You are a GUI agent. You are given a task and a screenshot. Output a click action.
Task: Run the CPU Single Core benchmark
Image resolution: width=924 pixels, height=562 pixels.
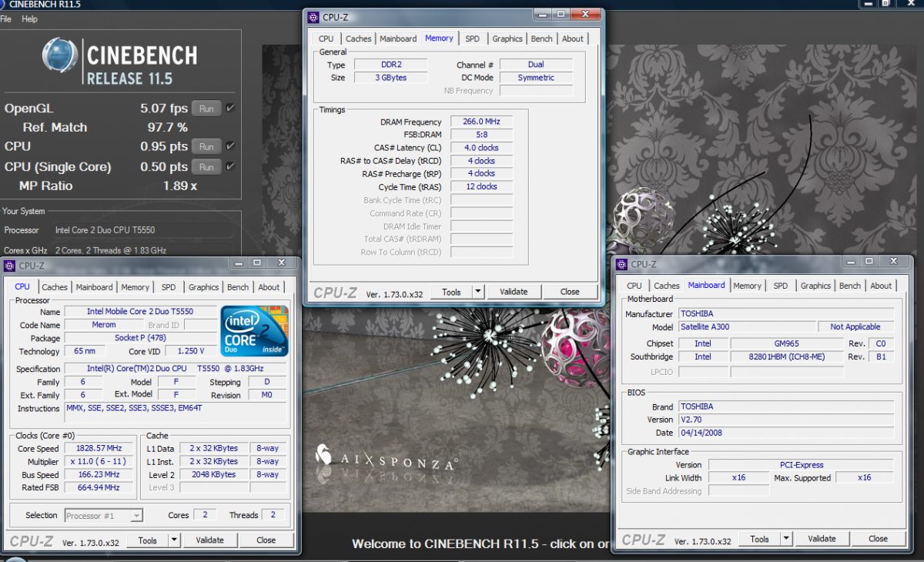(206, 167)
